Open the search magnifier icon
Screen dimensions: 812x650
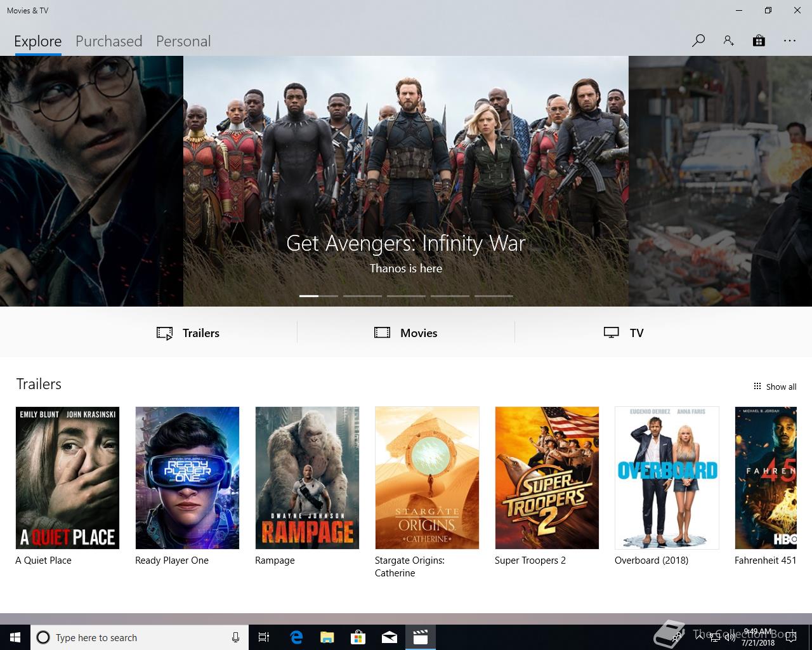(x=698, y=41)
